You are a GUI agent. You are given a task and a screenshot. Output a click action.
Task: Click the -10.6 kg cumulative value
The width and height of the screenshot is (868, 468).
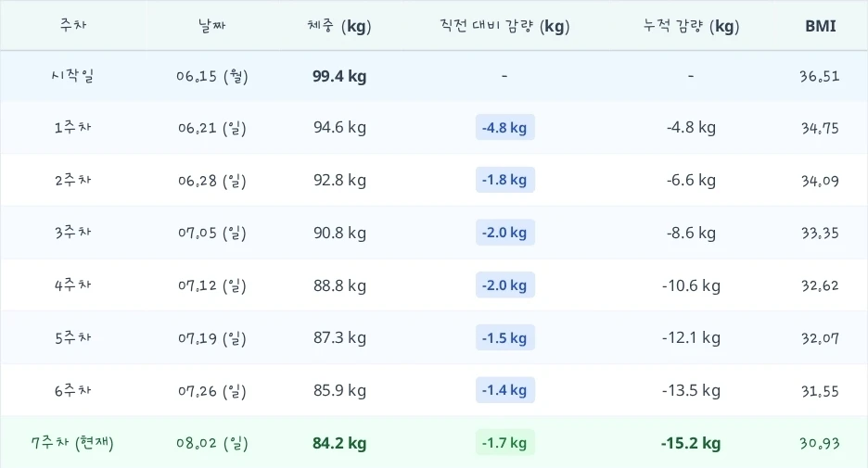point(691,285)
